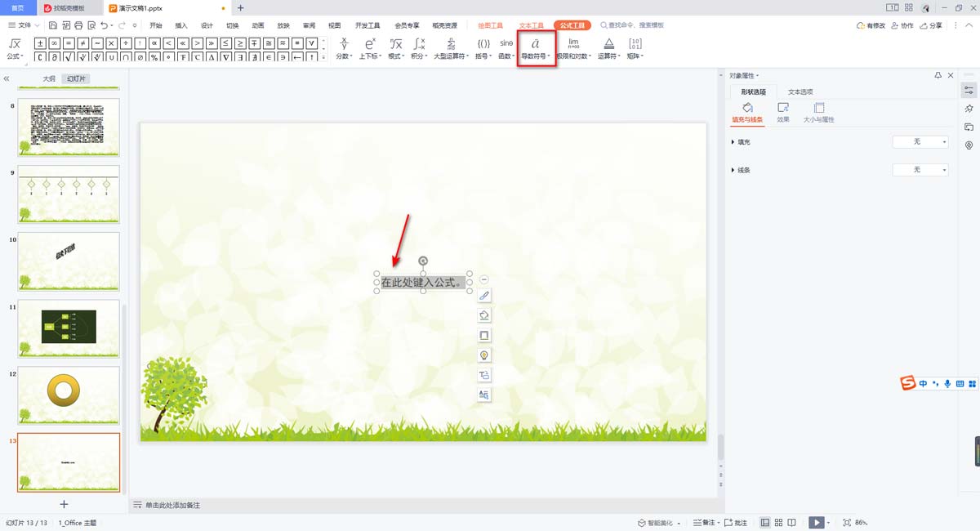Click the animation star sidebar icon
This screenshot has height=531, width=980.
(969, 109)
